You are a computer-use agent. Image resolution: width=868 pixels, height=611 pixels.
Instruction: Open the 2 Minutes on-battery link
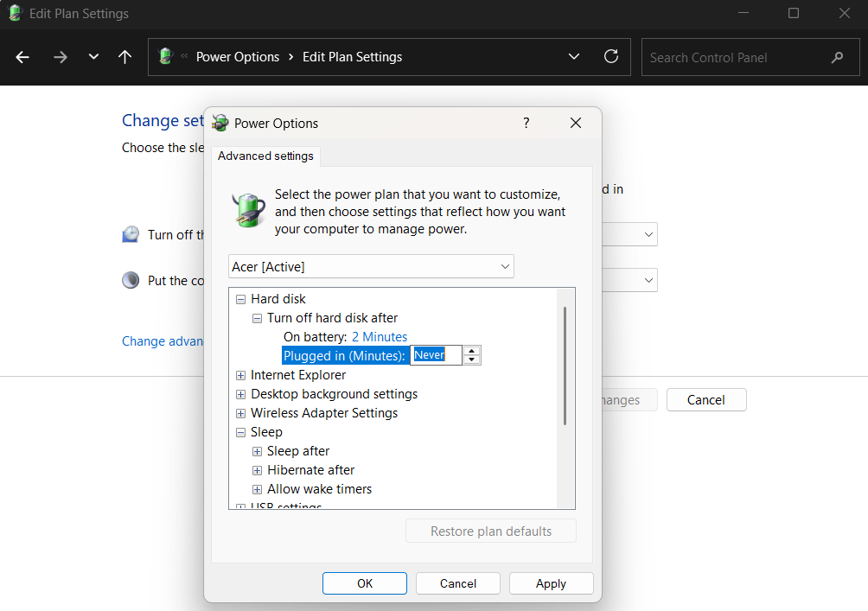[379, 336]
